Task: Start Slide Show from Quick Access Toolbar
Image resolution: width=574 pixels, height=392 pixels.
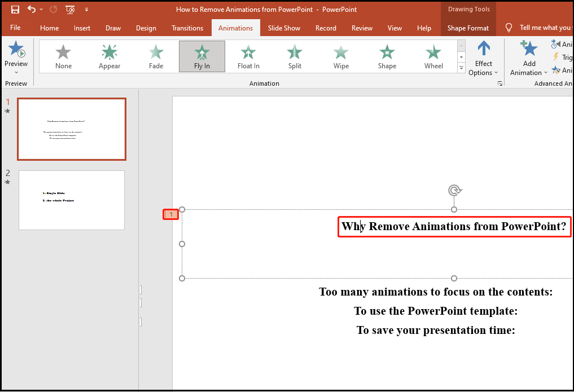Action: tap(69, 10)
